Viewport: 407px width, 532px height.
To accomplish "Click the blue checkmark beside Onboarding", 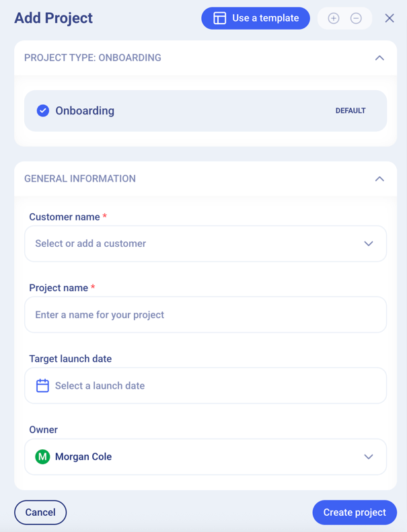I will tap(43, 110).
